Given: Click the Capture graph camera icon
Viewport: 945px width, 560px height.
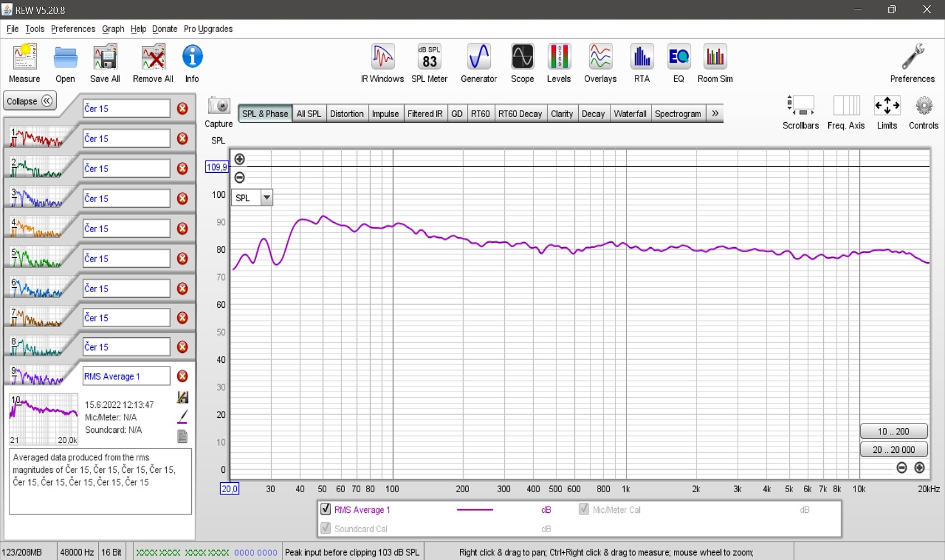Looking at the screenshot, I should click(219, 106).
